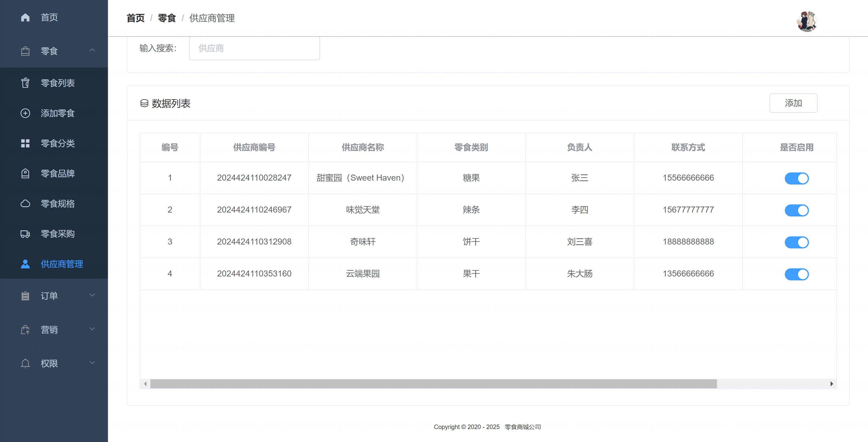Open the 零食列表 menu item
868x442 pixels.
coord(54,83)
